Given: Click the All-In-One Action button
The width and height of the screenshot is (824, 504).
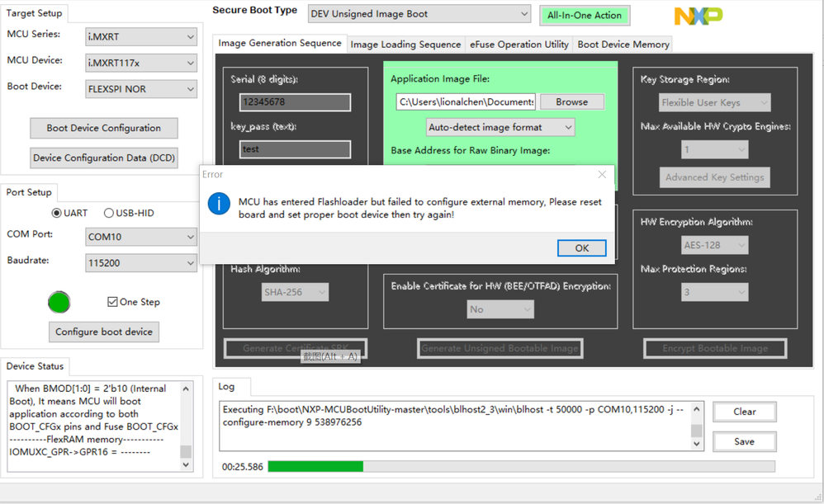Looking at the screenshot, I should tap(585, 15).
